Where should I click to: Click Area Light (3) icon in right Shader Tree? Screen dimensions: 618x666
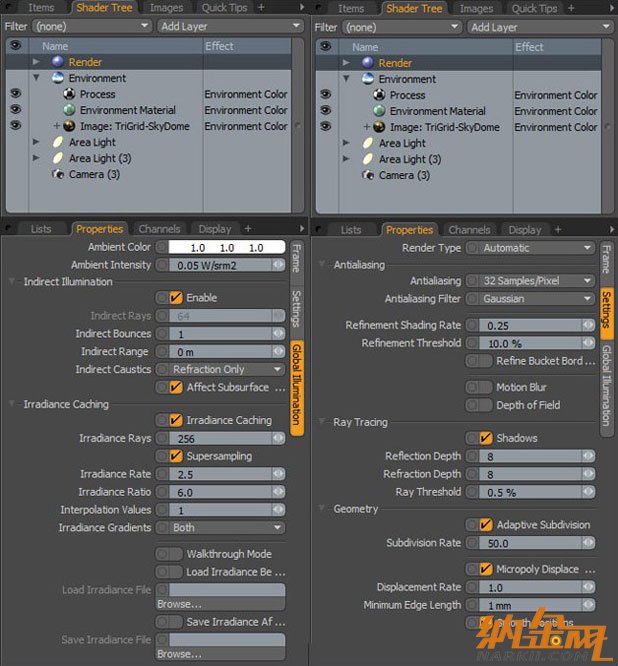[x=368, y=159]
